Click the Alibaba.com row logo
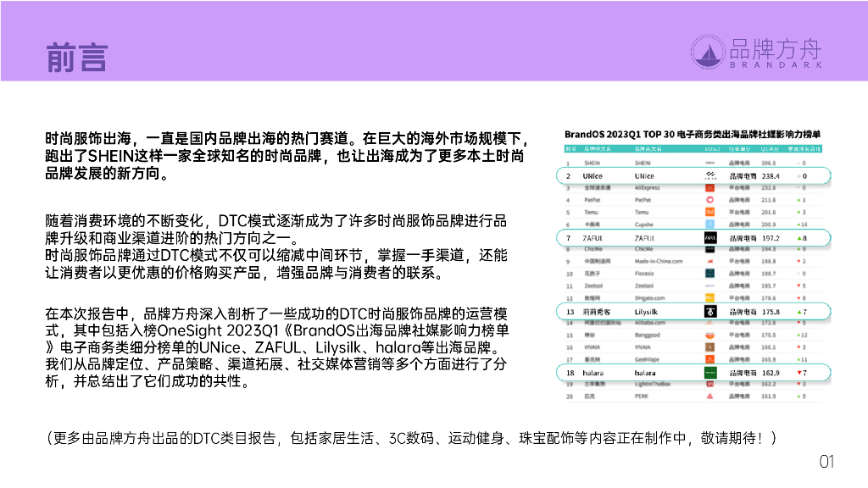The image size is (868, 488). pos(709,323)
